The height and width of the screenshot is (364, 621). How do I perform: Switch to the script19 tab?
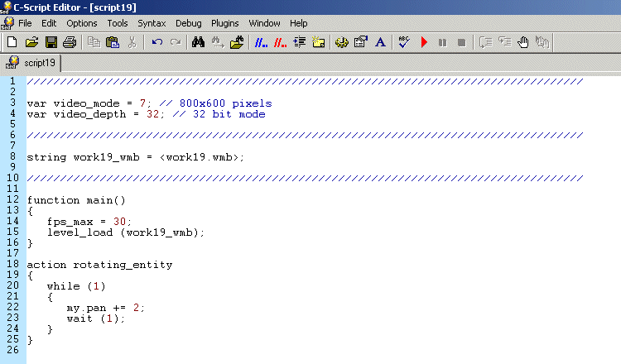[39, 63]
